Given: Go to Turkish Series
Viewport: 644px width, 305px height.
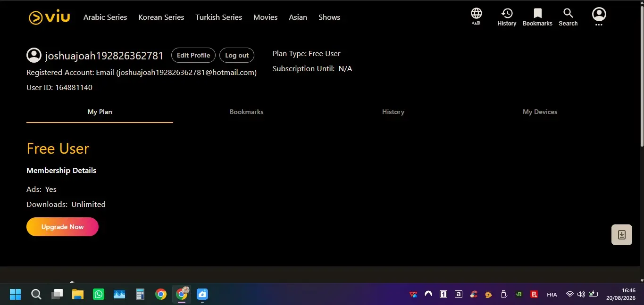Looking at the screenshot, I should pos(219,17).
